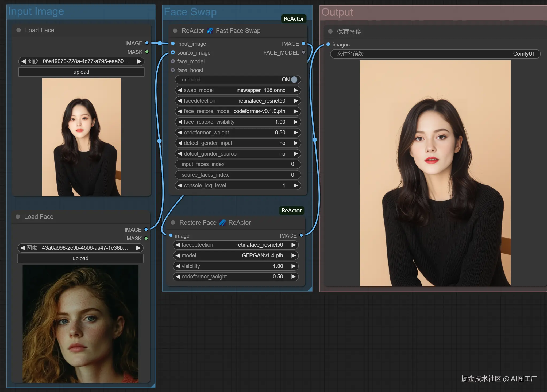This screenshot has height=392, width=547.
Task: Open the swap_model inswapper_128.onnx dropdown
Action: tap(261, 90)
